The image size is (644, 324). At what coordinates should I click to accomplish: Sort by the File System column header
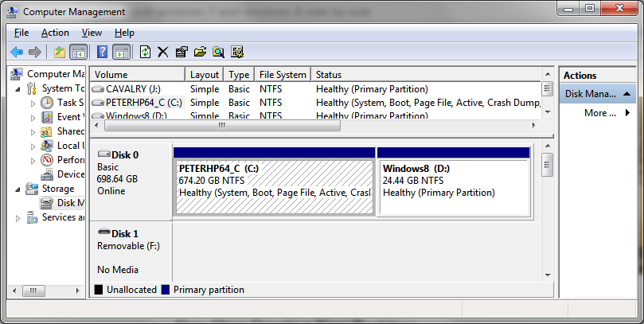pyautogui.click(x=283, y=75)
